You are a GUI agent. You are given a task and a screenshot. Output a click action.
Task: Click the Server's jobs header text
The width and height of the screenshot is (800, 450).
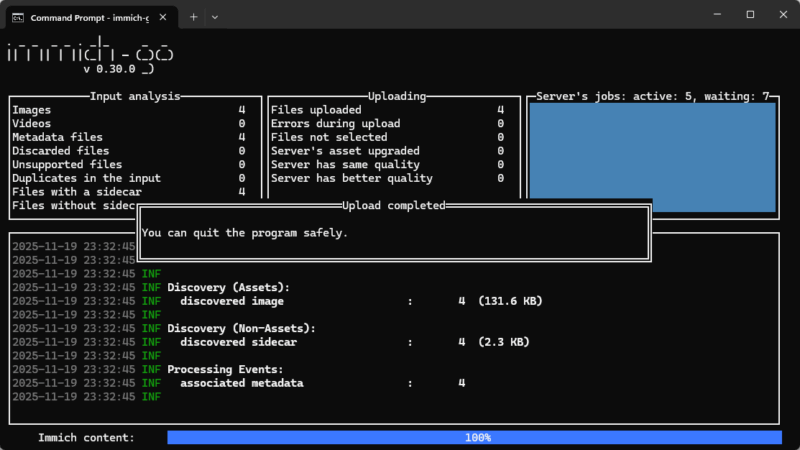(x=654, y=97)
